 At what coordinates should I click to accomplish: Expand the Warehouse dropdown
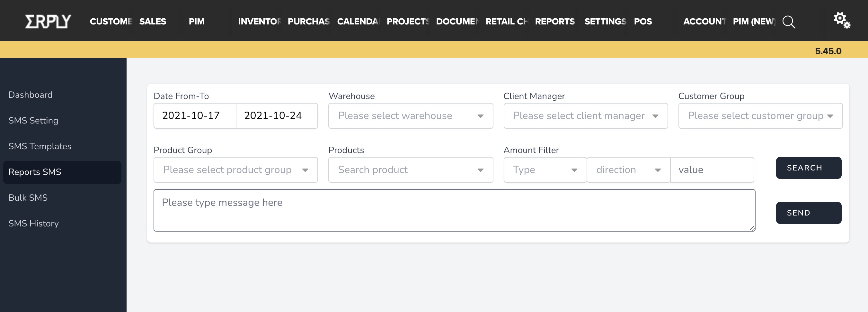tap(411, 116)
